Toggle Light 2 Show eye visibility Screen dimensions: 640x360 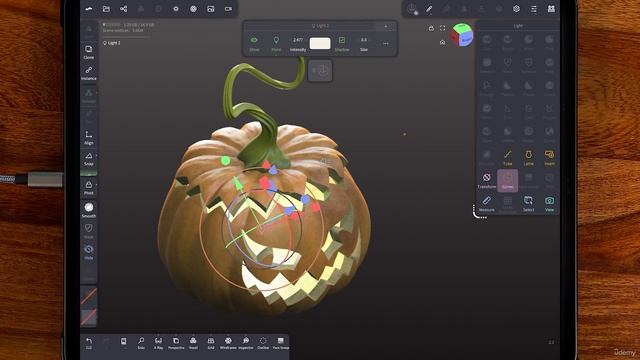click(x=254, y=44)
